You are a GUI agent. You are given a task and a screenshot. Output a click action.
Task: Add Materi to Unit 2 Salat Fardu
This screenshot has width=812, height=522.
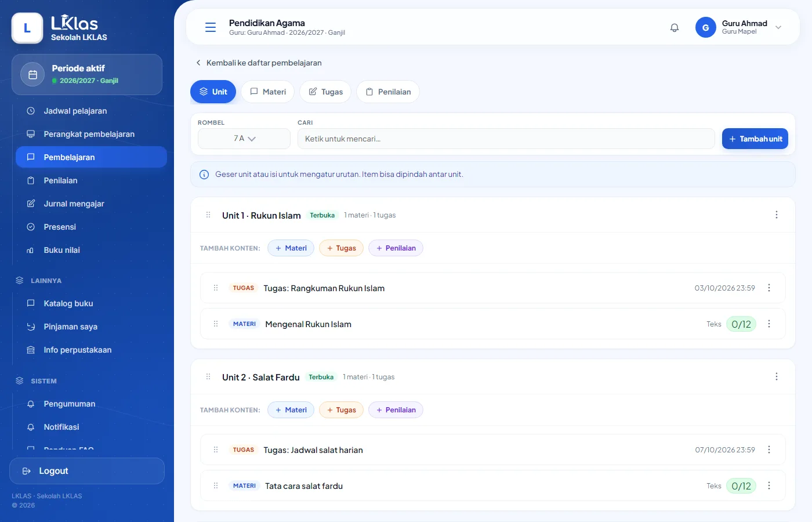point(291,410)
